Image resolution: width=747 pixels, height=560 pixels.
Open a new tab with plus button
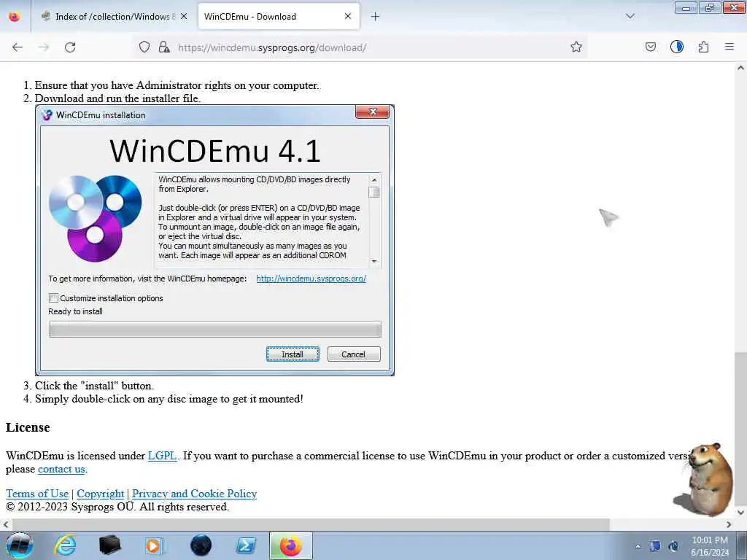pos(375,17)
